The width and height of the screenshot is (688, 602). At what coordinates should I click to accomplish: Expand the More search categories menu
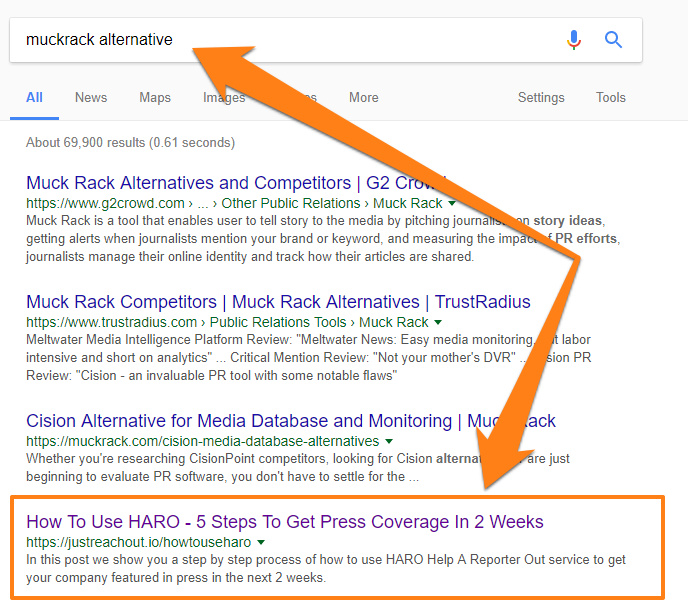coord(363,97)
